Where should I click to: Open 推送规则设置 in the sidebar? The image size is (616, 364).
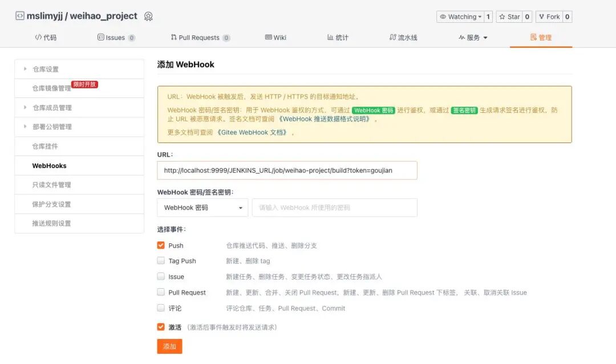[51, 223]
